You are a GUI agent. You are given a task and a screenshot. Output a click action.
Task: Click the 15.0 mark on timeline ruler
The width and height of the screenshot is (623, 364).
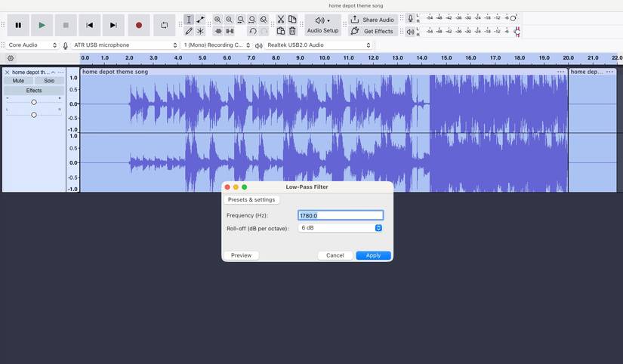[x=446, y=58]
